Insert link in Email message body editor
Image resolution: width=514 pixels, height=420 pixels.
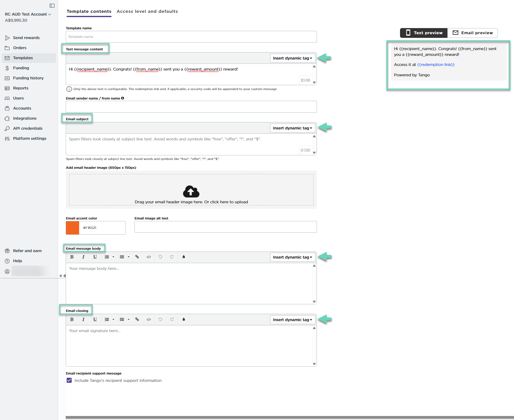(137, 257)
